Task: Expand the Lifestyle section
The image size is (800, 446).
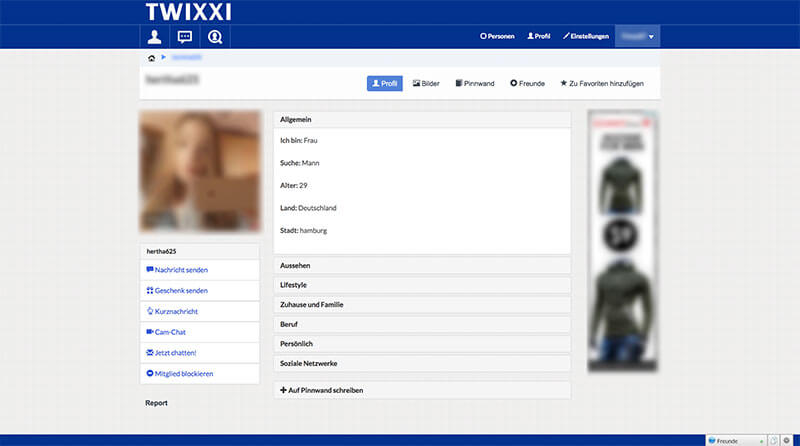Action: [x=421, y=285]
